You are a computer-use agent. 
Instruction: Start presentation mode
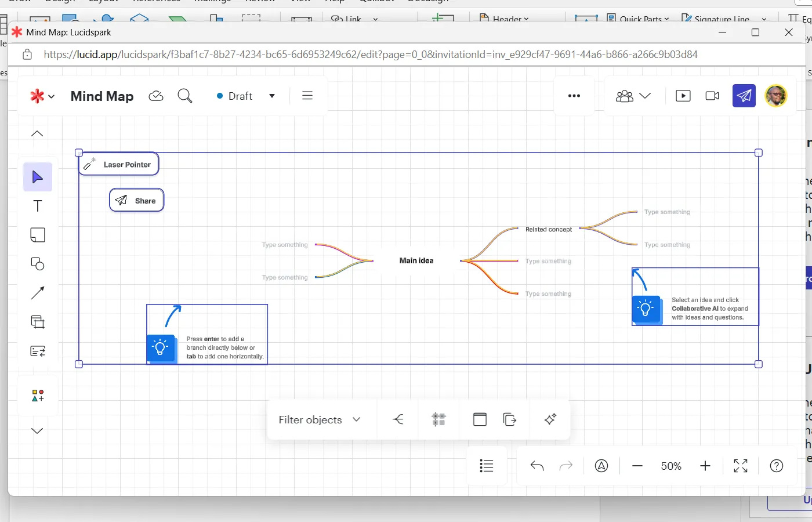point(683,96)
